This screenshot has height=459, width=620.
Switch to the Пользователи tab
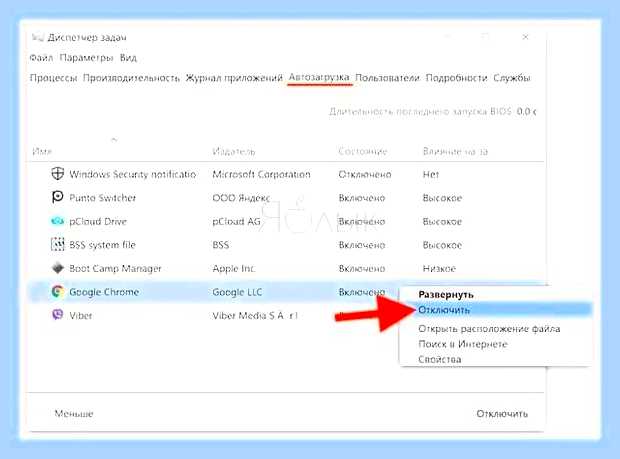387,78
